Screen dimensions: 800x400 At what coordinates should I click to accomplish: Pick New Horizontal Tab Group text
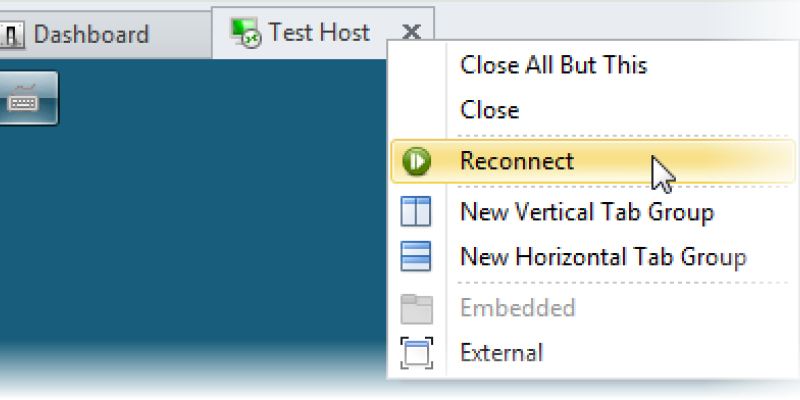[603, 257]
